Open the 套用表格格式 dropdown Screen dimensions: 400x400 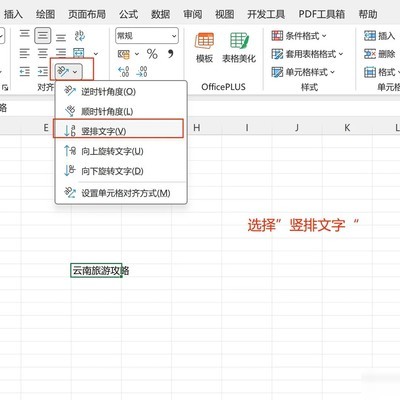point(307,54)
